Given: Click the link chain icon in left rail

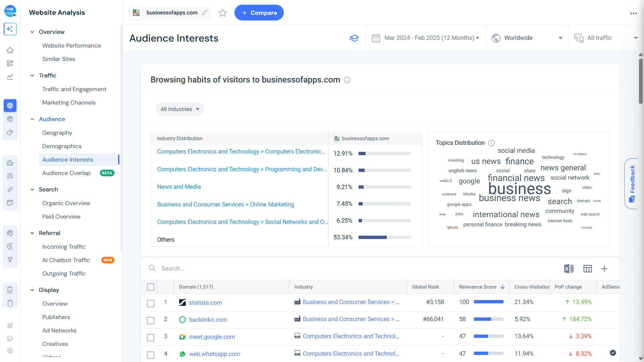Looking at the screenshot, I should (x=10, y=189).
